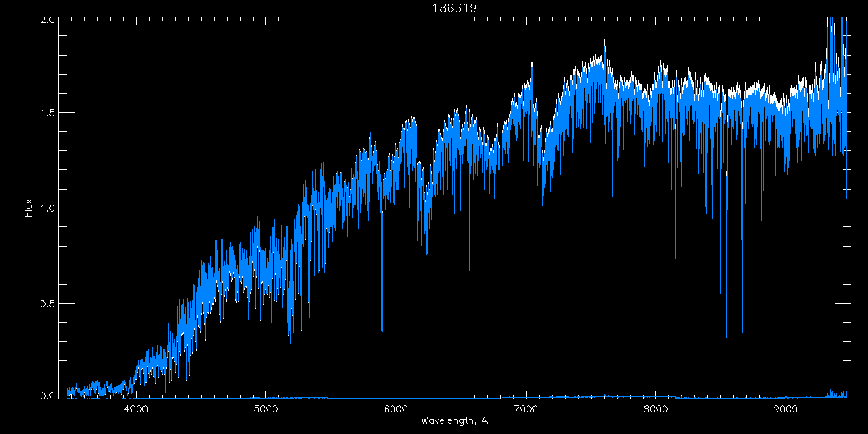Select the 5000 wavelength tick label
868x434 pixels.
[266, 409]
